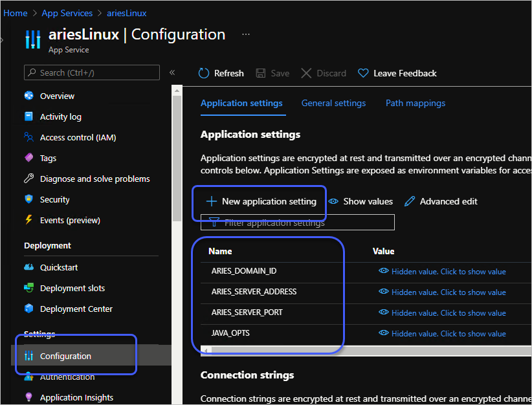532x405 pixels.
Task: Click scroll up arrow of sidebar scrollbar
Action: tap(177, 91)
